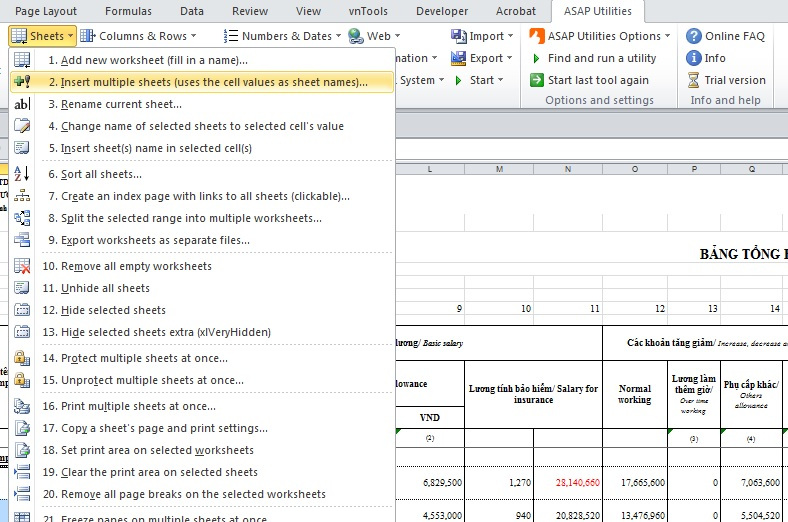The height and width of the screenshot is (522, 788).
Task: Click the Clear the print area icon
Action: click(x=22, y=472)
